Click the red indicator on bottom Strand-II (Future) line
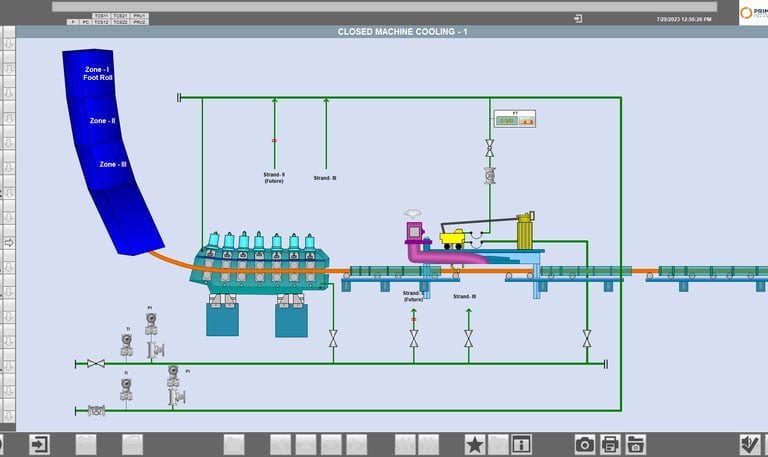 click(x=414, y=319)
